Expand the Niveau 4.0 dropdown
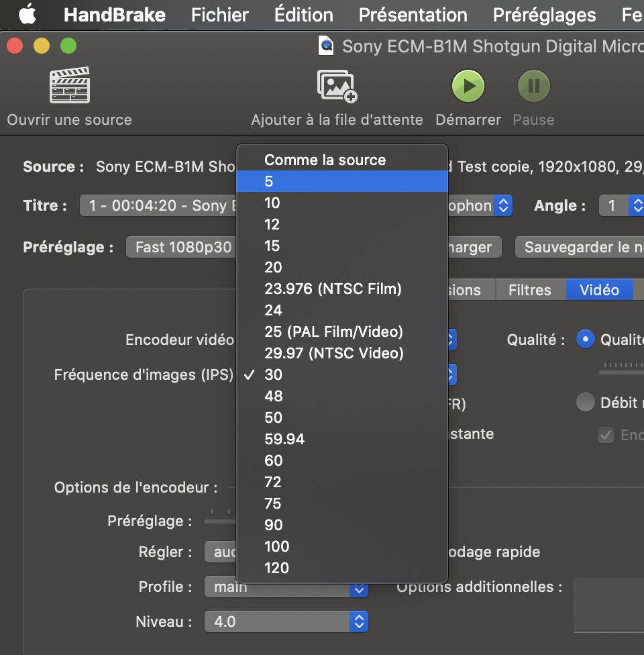Image resolution: width=644 pixels, height=655 pixels. (x=359, y=621)
